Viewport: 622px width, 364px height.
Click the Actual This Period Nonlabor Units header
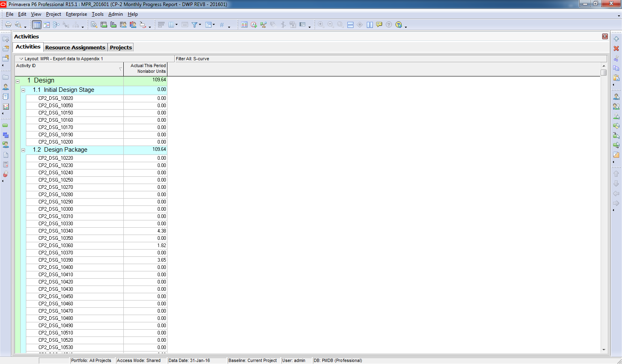(x=146, y=68)
